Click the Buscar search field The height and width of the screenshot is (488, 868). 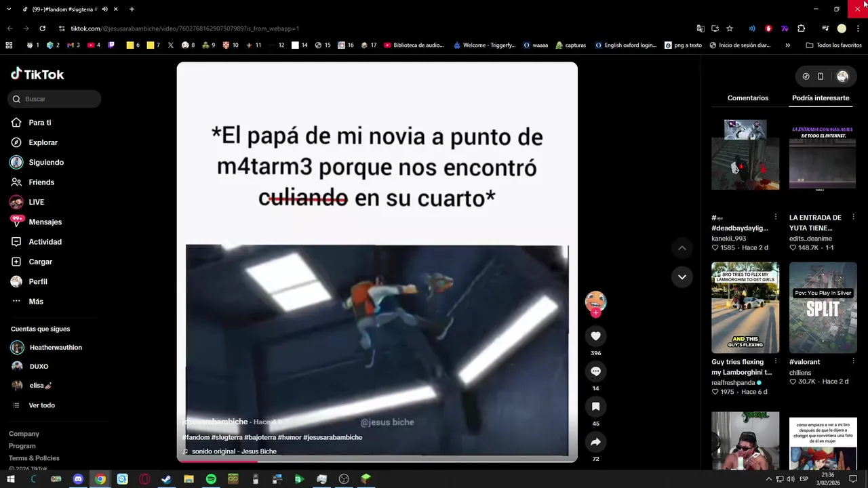(x=54, y=99)
